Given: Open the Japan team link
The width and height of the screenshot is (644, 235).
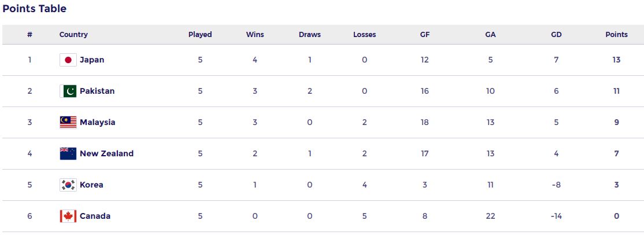Looking at the screenshot, I should [x=92, y=60].
